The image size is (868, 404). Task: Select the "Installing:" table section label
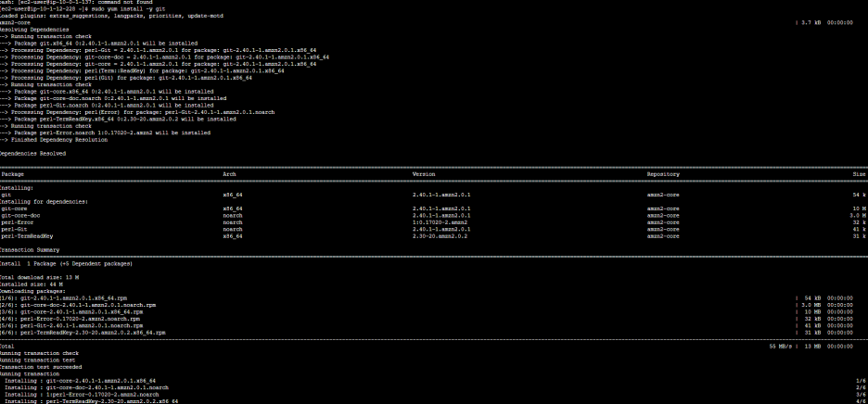pos(17,188)
